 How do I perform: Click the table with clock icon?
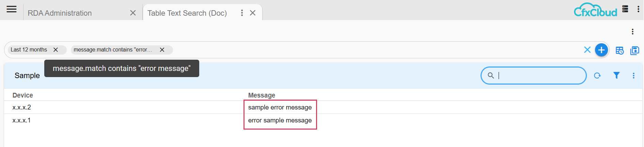coord(619,50)
